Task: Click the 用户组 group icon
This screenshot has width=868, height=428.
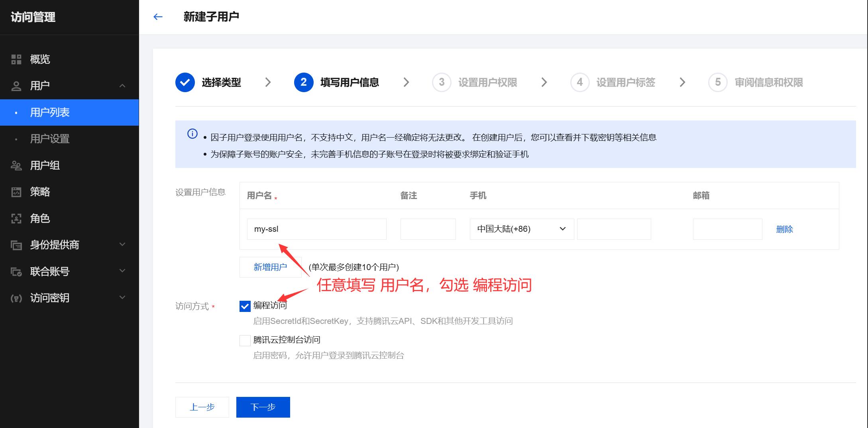Action: tap(16, 166)
